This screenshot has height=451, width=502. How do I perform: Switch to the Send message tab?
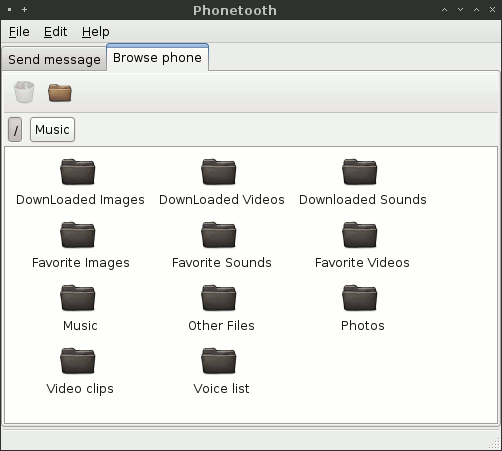point(54,59)
